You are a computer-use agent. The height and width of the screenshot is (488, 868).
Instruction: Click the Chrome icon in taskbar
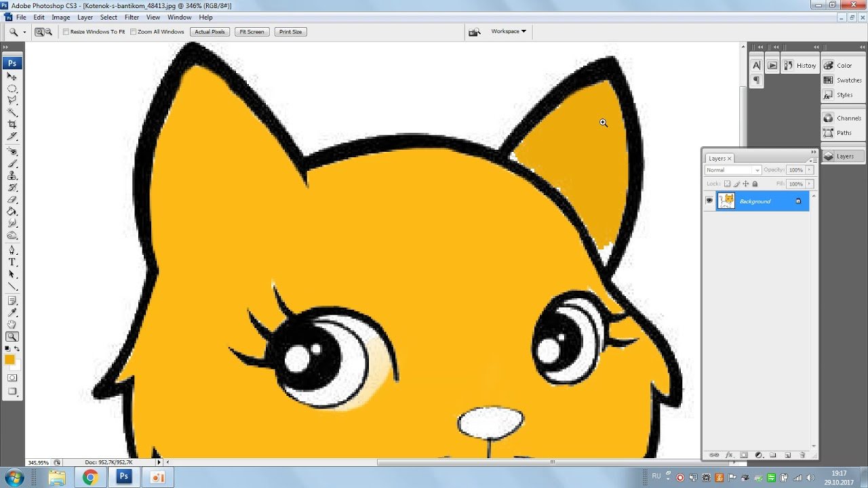pyautogui.click(x=90, y=478)
